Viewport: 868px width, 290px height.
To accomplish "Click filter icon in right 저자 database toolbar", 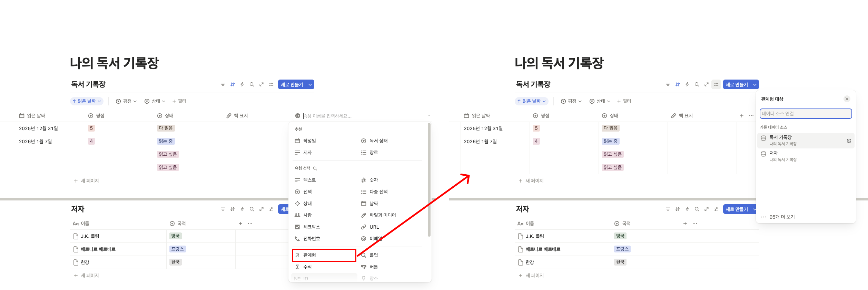I will pos(668,209).
